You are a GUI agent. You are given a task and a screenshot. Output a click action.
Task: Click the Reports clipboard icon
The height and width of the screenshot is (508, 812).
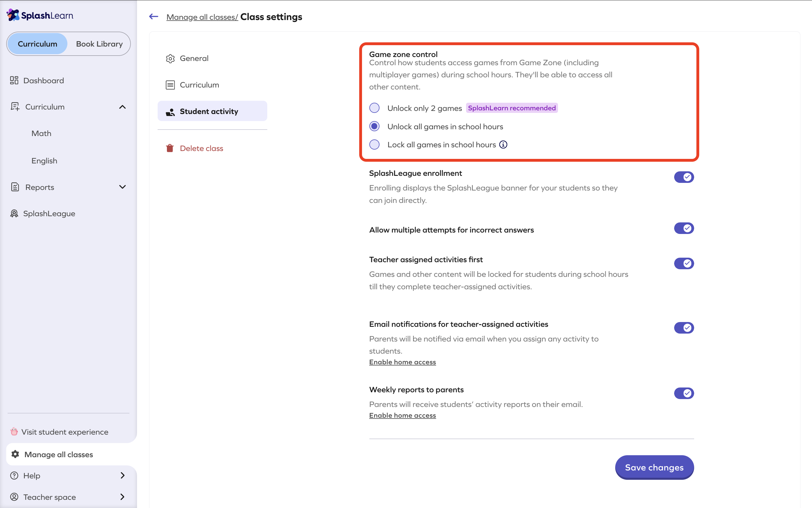pyautogui.click(x=15, y=187)
